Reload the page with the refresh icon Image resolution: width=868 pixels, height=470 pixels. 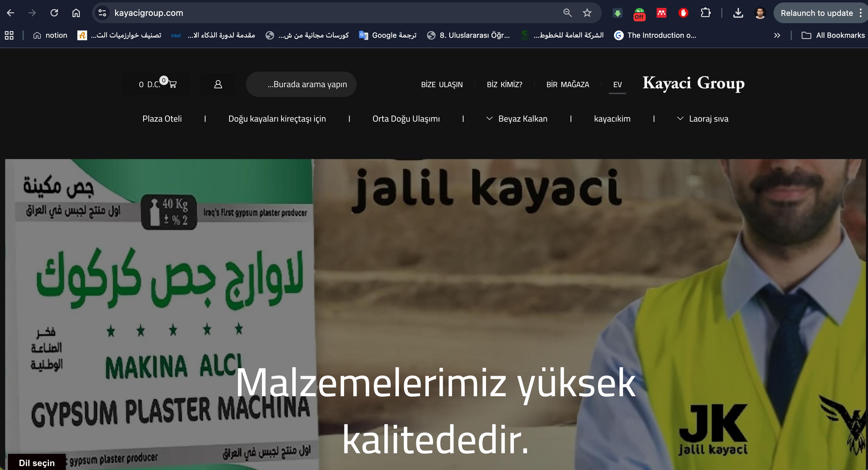(x=54, y=13)
